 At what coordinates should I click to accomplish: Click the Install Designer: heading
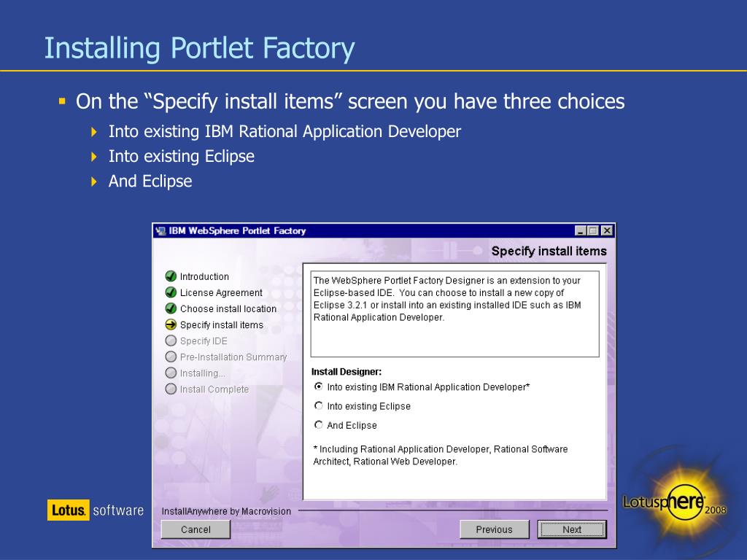pyautogui.click(x=347, y=372)
